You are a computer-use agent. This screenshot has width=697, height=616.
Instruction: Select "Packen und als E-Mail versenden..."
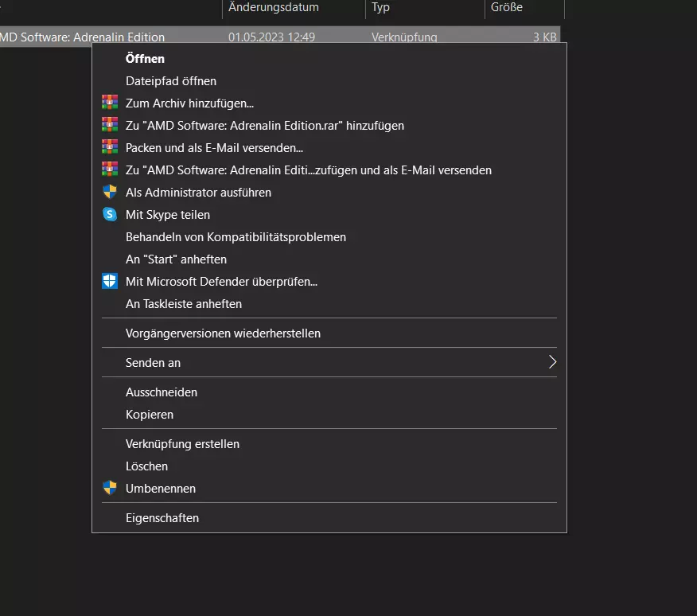329,148
